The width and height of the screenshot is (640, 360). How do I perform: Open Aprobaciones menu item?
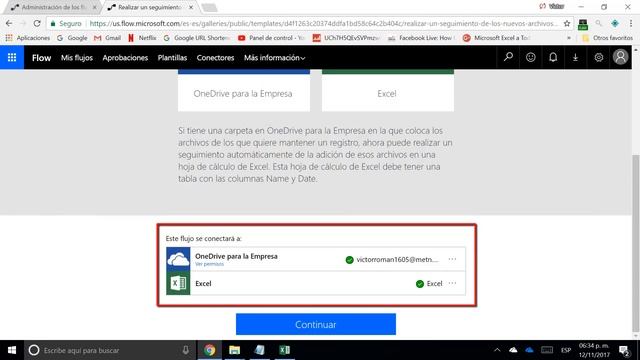pyautogui.click(x=125, y=58)
